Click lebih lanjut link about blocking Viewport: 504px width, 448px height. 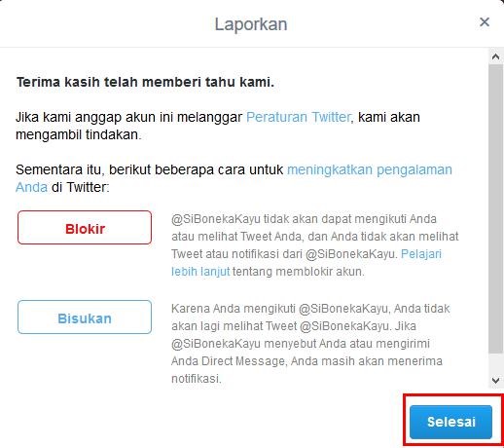[200, 272]
